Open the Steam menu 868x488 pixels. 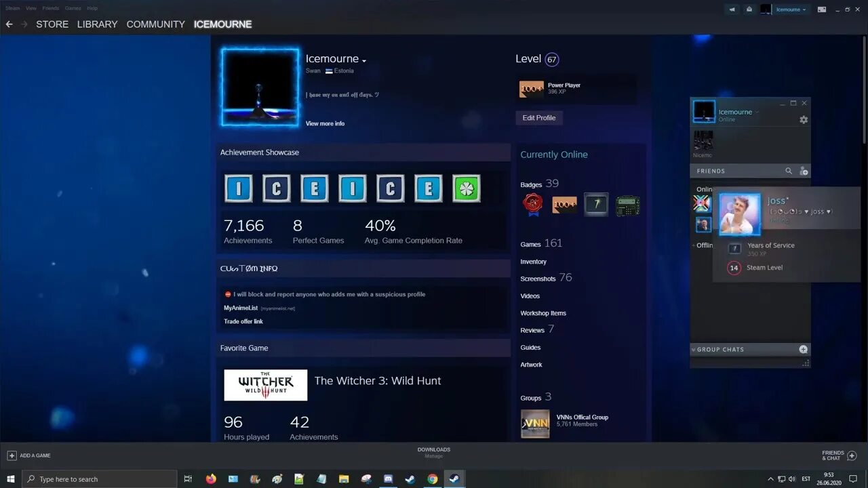tap(12, 8)
